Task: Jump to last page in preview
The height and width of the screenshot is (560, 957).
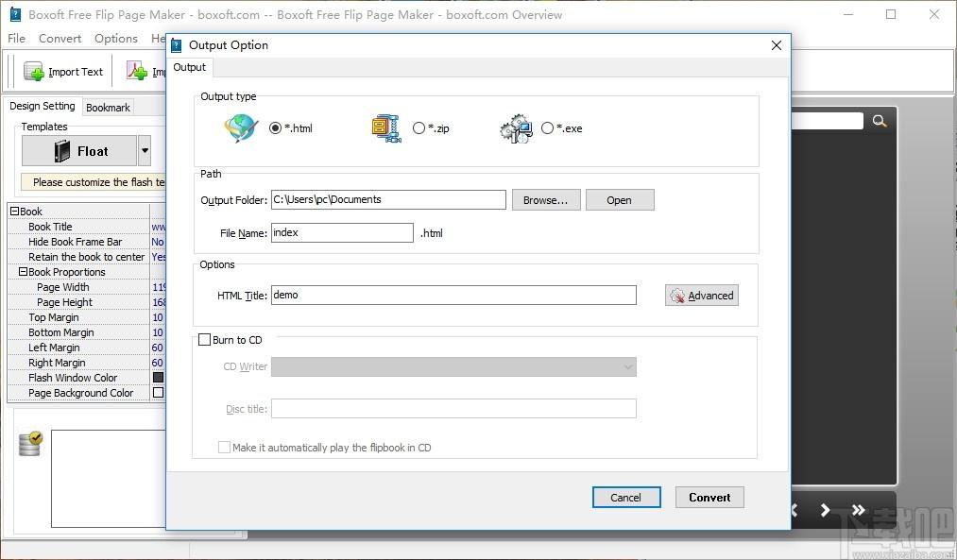Action: [859, 509]
